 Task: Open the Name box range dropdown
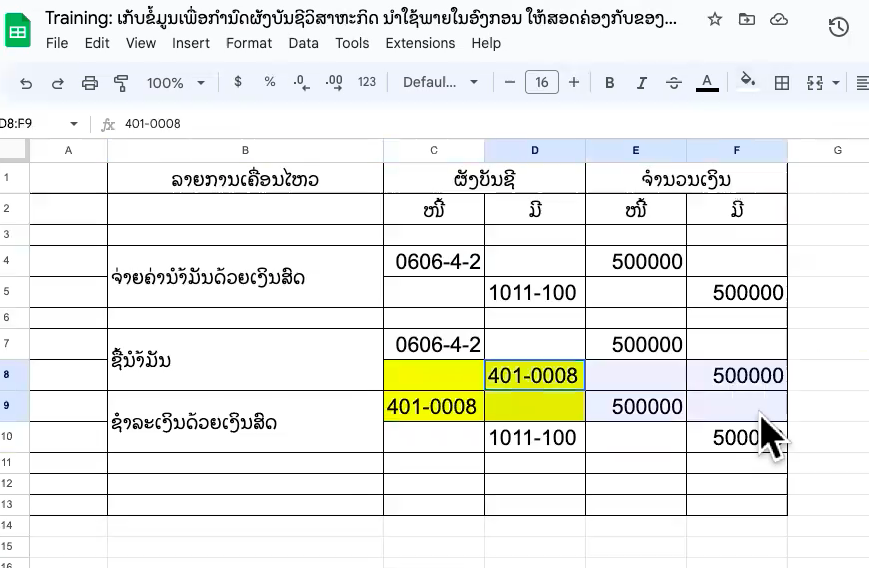pyautogui.click(x=74, y=124)
